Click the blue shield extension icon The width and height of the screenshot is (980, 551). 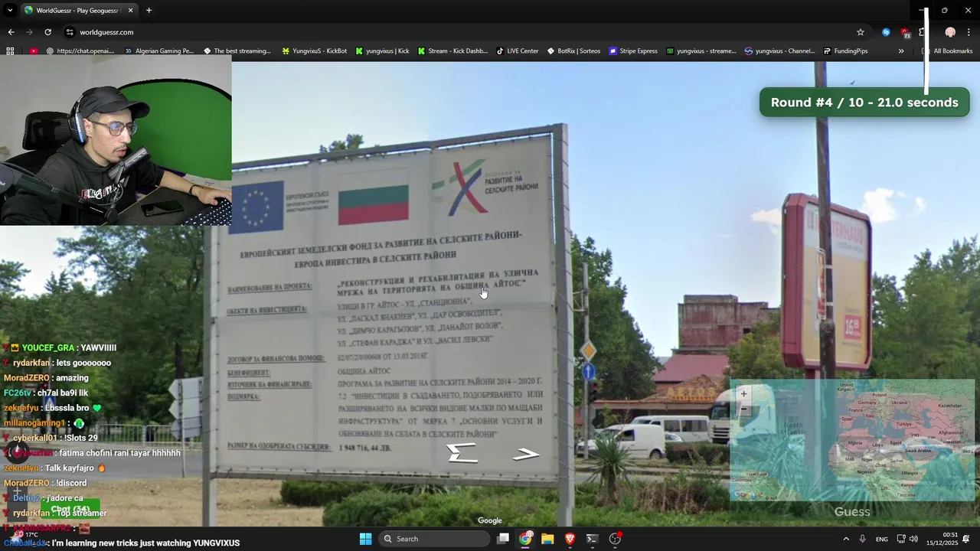pos(886,32)
